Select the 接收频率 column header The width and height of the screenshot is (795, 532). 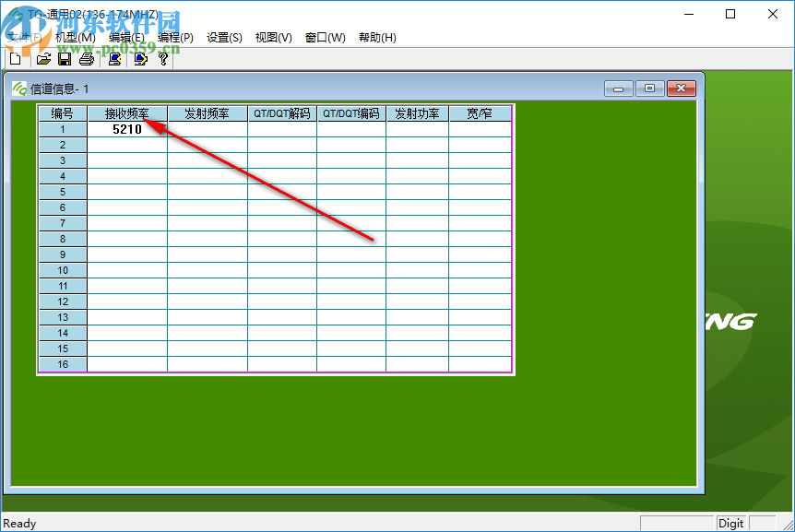click(127, 113)
